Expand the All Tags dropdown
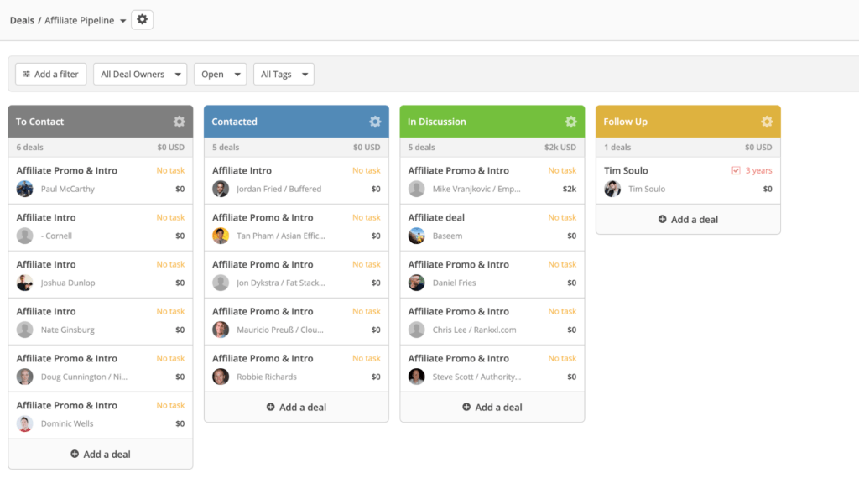Screen dimensions: 859x504 (x=284, y=75)
